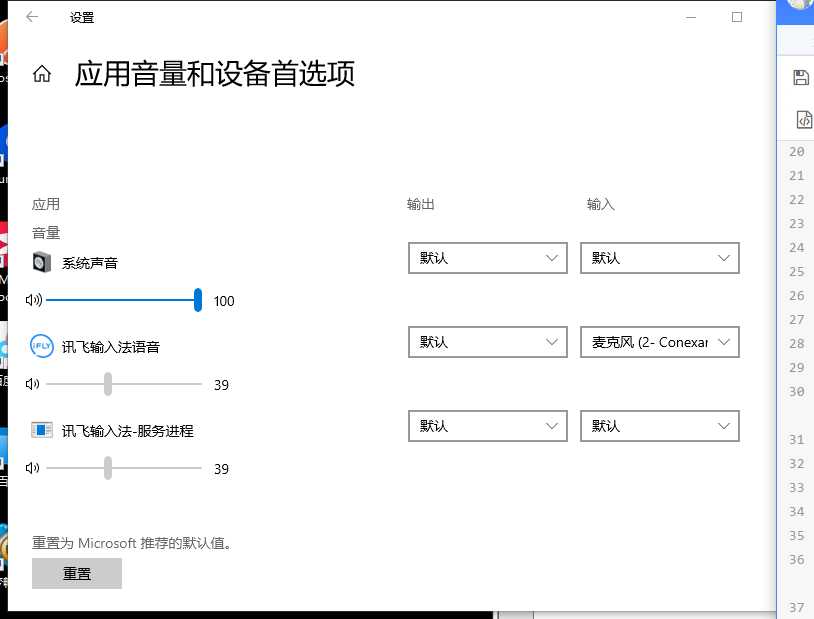Click the 输入 column header
This screenshot has width=814, height=619.
tap(601, 204)
